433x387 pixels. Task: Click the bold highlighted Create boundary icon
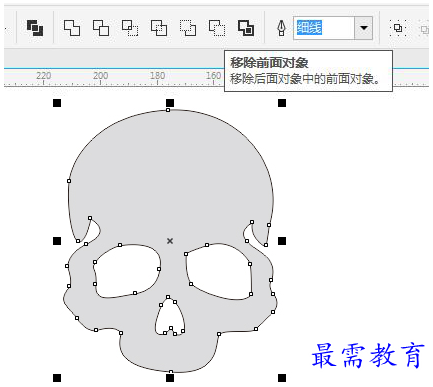[x=246, y=28]
